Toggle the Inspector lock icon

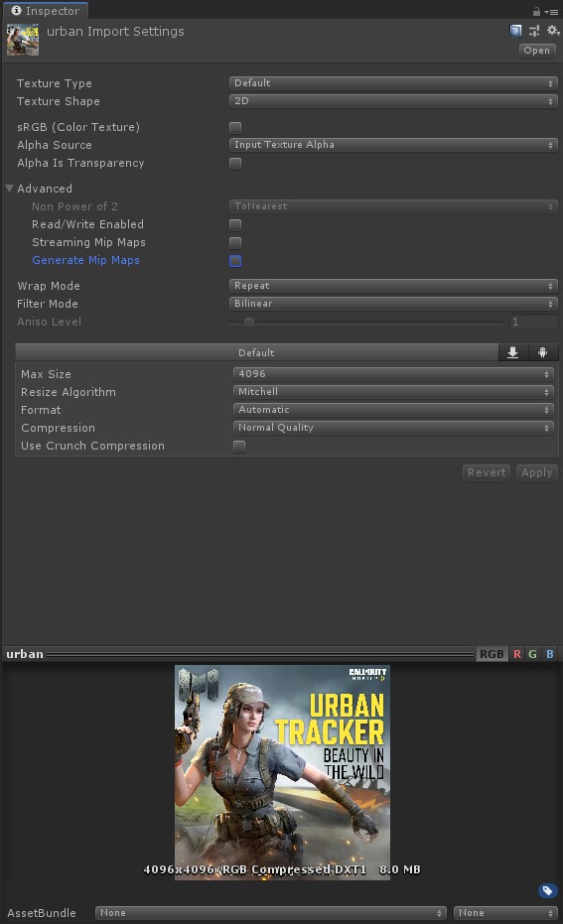coord(536,11)
